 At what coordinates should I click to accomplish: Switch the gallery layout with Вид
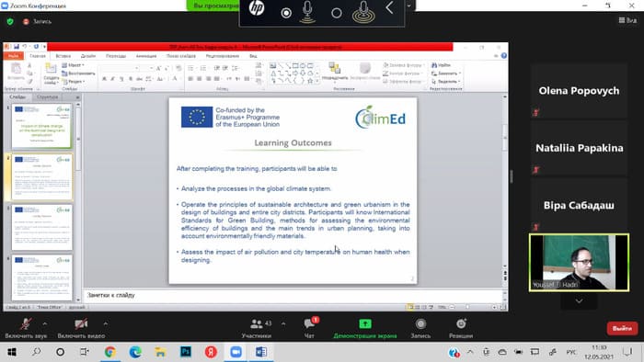click(627, 20)
